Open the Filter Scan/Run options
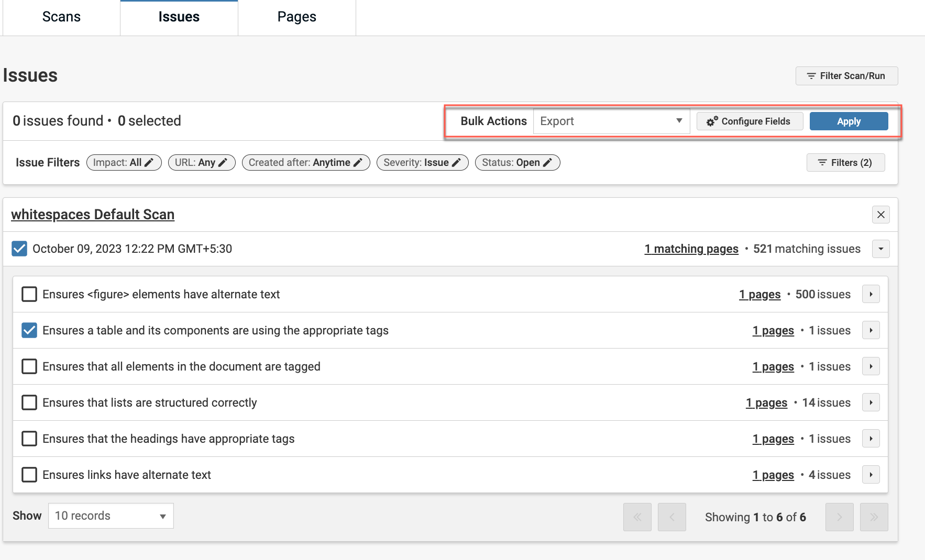925x560 pixels. click(846, 76)
